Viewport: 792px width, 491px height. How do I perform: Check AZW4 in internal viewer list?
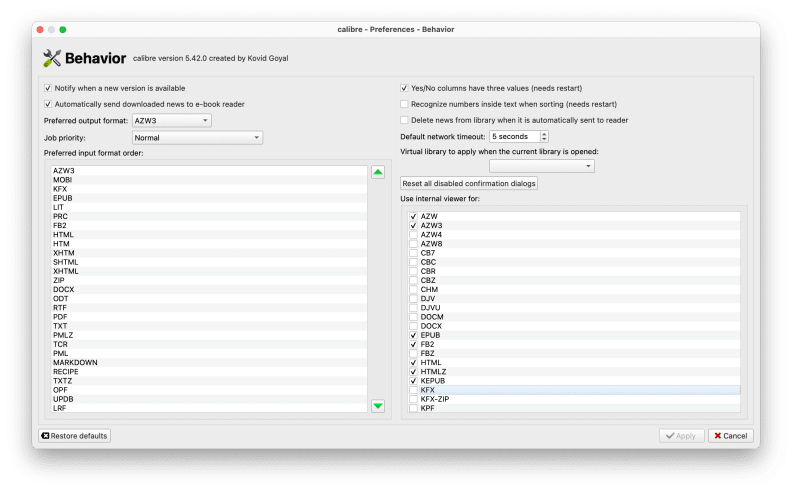413,234
